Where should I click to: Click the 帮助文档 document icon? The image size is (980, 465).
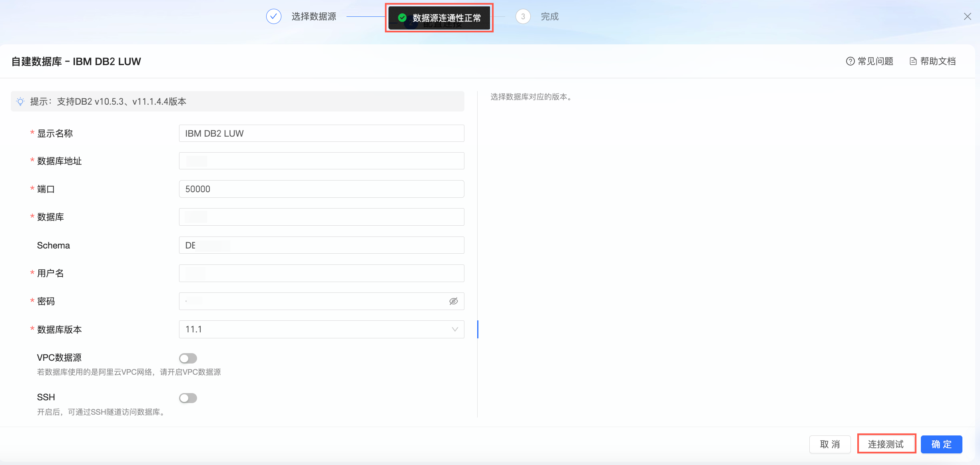tap(913, 61)
